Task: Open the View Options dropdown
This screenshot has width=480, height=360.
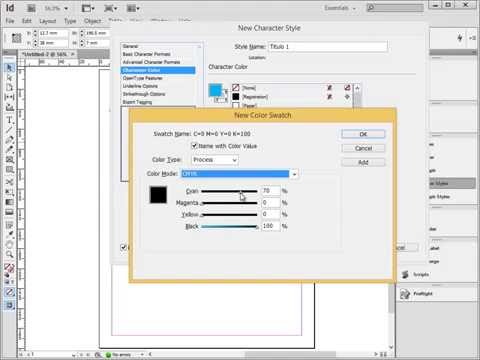Action: (88, 8)
